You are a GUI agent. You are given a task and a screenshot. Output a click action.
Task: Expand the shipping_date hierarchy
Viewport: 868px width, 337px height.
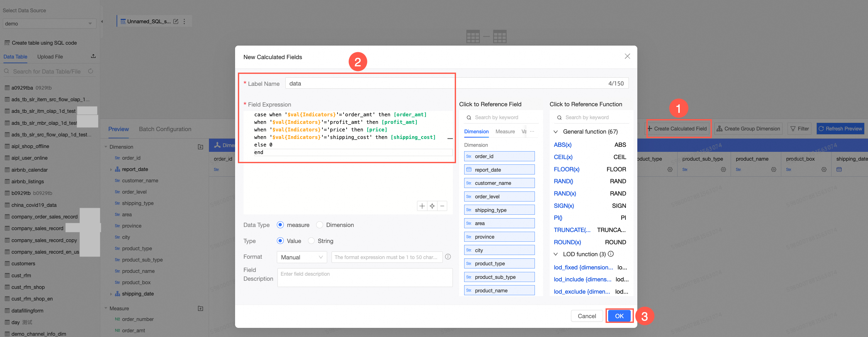(x=111, y=294)
